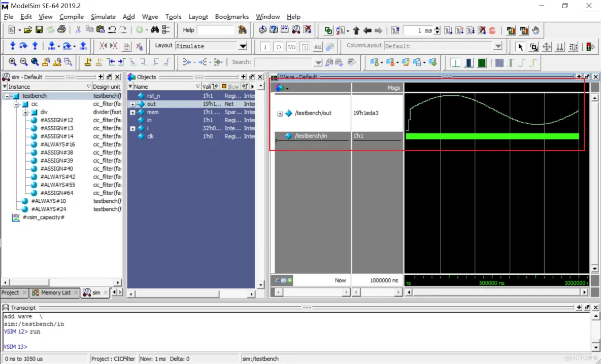Click the Restart simulation icon
This screenshot has width=601, height=364.
[x=395, y=30]
